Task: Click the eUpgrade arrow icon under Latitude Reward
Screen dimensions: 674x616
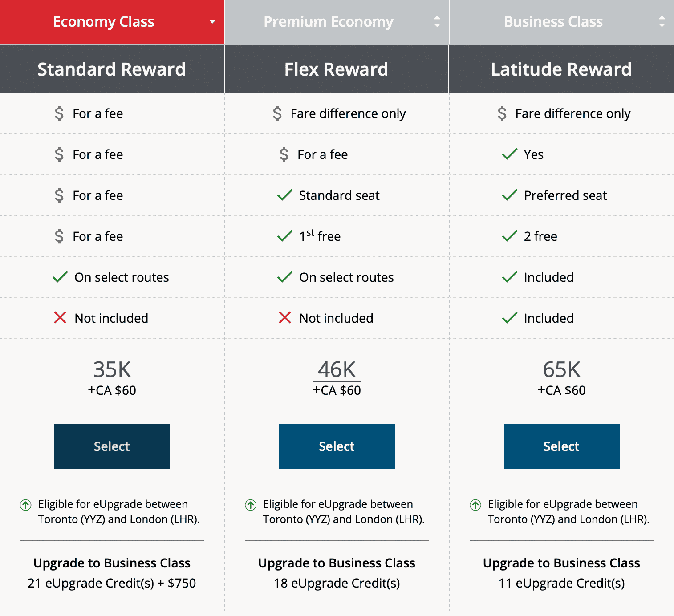Action: coord(475,505)
